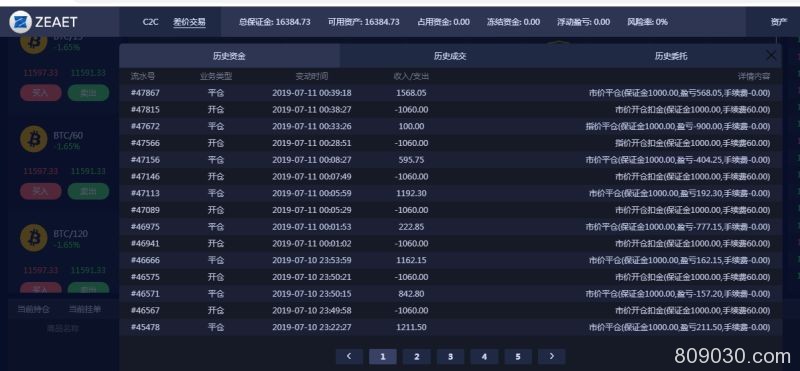Click the amount 595.75
800x371 pixels.
coord(411,160)
